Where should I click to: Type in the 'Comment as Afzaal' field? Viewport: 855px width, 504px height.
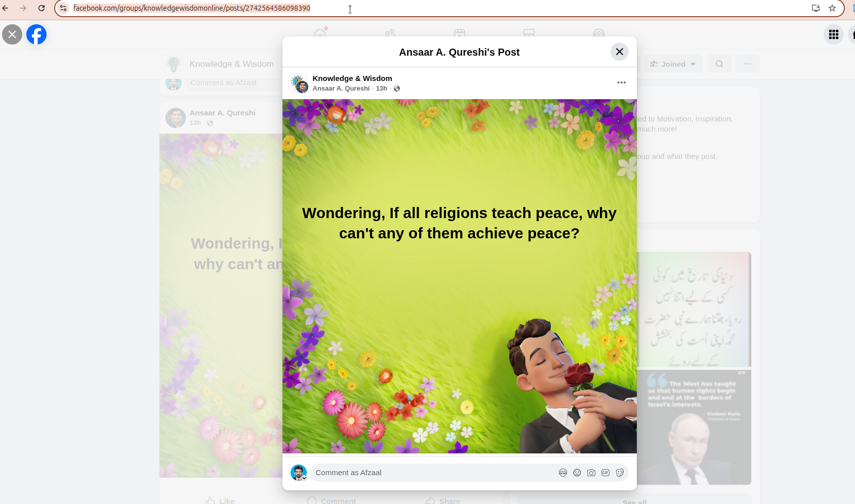pos(430,473)
